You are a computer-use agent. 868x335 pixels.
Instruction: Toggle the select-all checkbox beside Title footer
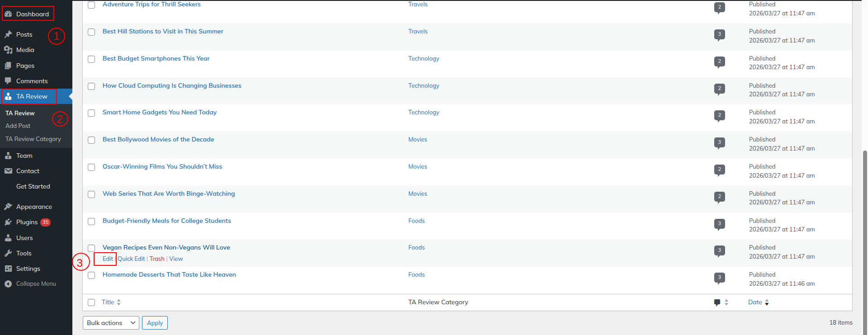(x=91, y=302)
